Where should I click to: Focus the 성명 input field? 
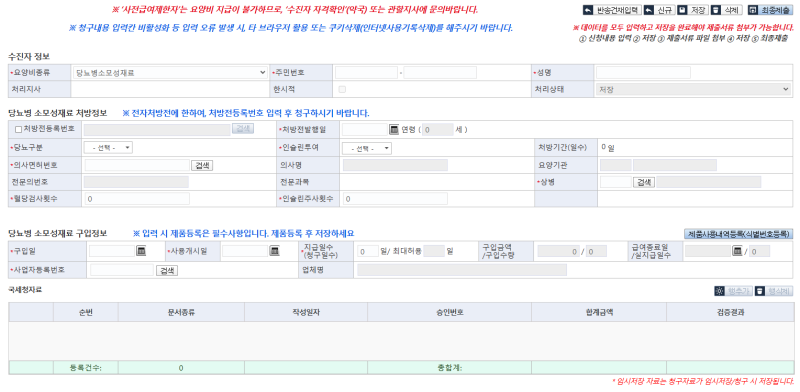pos(643,72)
